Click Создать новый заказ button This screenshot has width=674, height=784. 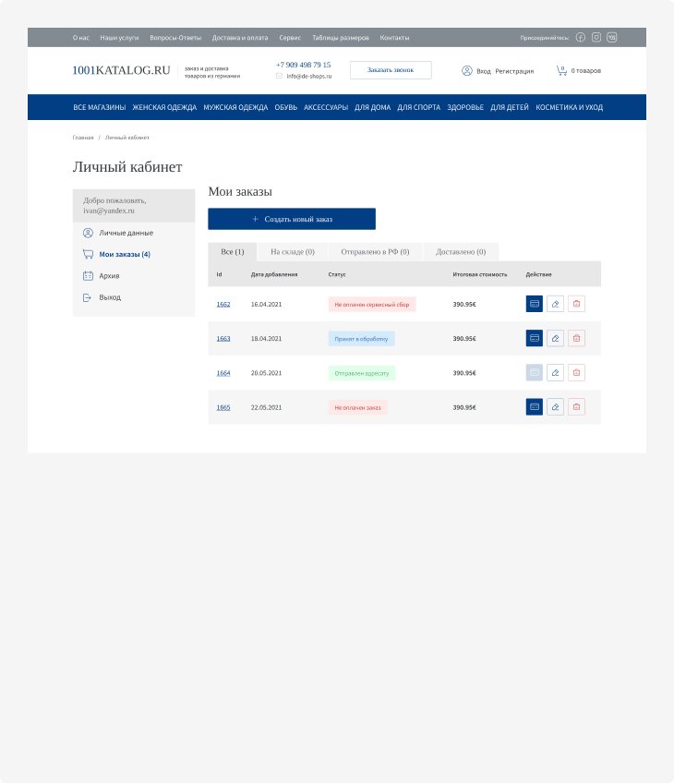[292, 219]
